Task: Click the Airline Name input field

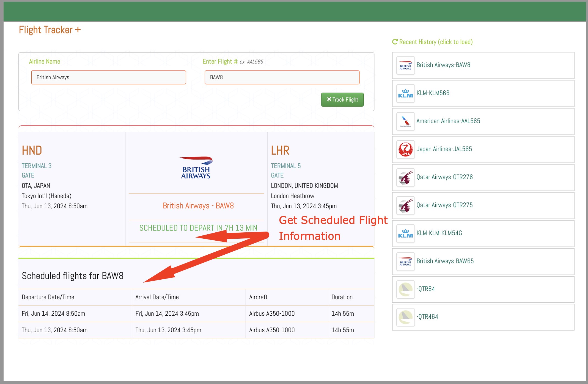Action: [x=109, y=77]
